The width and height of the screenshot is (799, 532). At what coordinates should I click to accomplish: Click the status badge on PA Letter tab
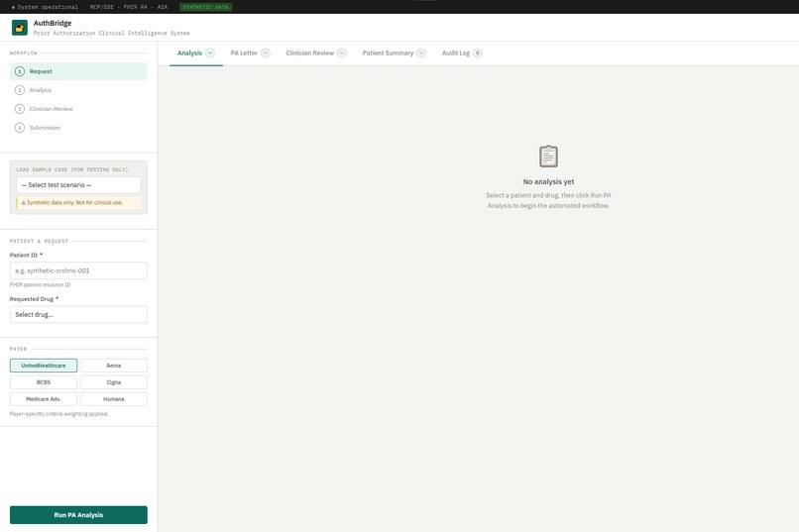coord(266,53)
